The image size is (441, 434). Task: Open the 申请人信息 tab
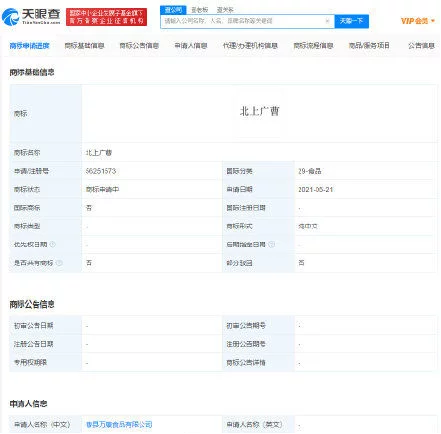coord(191,46)
